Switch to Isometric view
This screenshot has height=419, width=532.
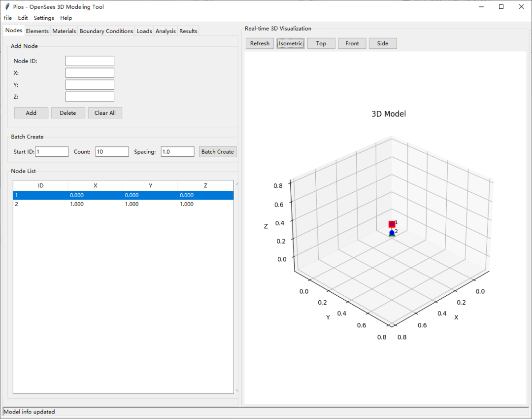(291, 43)
